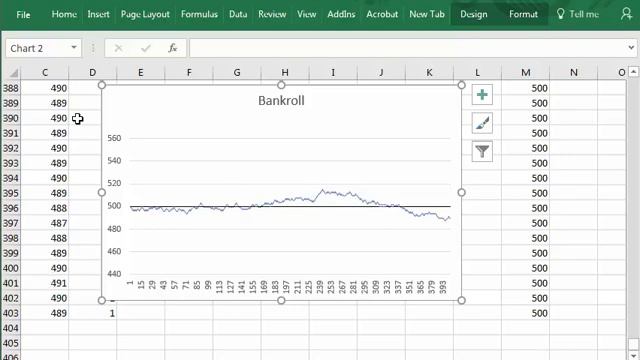Click the chart bottom-right corner handle
Screen dimensions: 640x360
461,300
